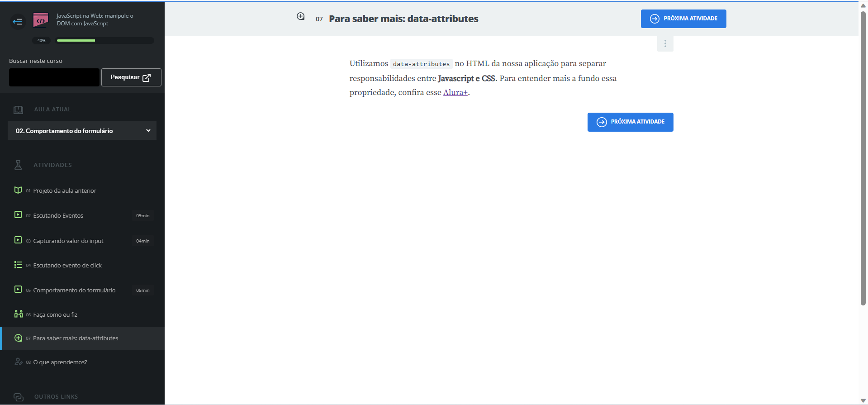Click the Outros Links icon
This screenshot has height=405, width=868.
(18, 397)
